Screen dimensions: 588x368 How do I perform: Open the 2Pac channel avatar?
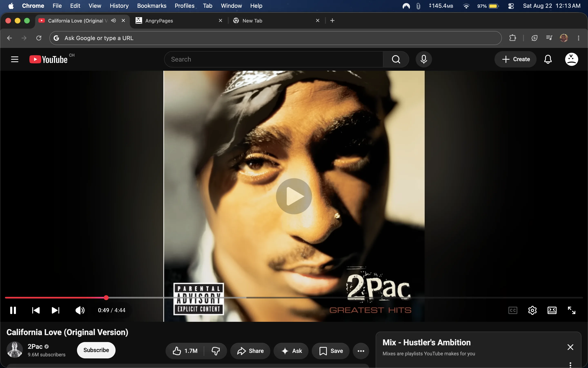(15, 350)
